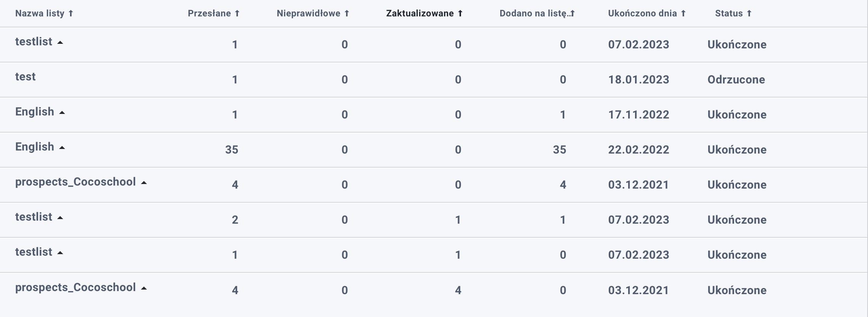The image size is (868, 317).
Task: Expand the topmost testlist row caret
Action: click(60, 43)
